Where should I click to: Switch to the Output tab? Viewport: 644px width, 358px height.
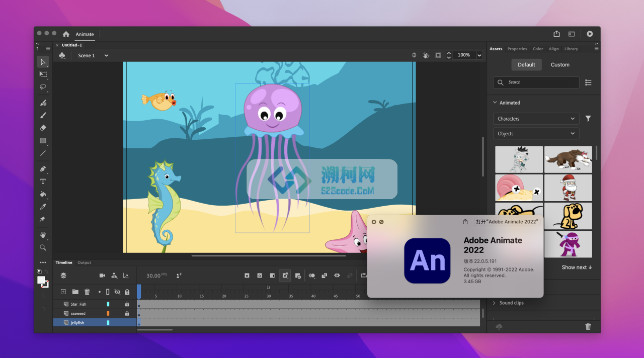[84, 262]
